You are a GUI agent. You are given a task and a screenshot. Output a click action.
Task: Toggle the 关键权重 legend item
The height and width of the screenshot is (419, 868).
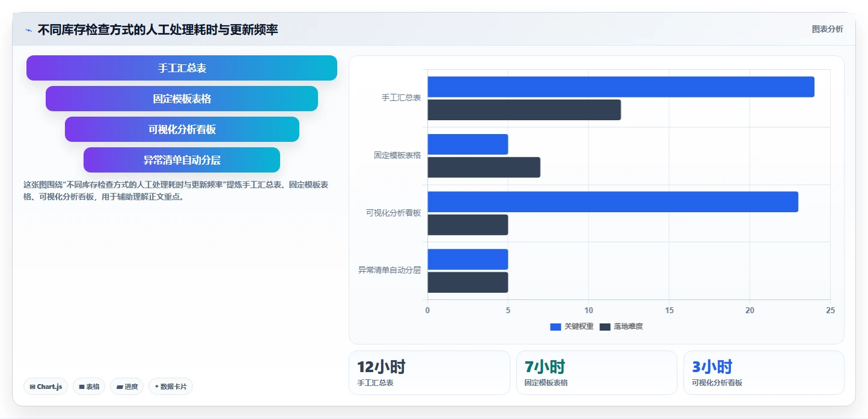tap(572, 326)
